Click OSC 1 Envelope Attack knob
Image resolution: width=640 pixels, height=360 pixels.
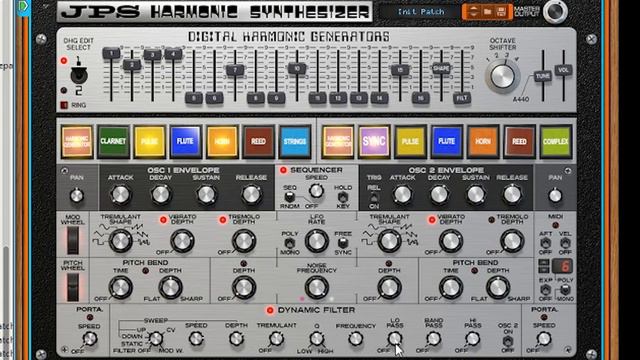[121, 195]
